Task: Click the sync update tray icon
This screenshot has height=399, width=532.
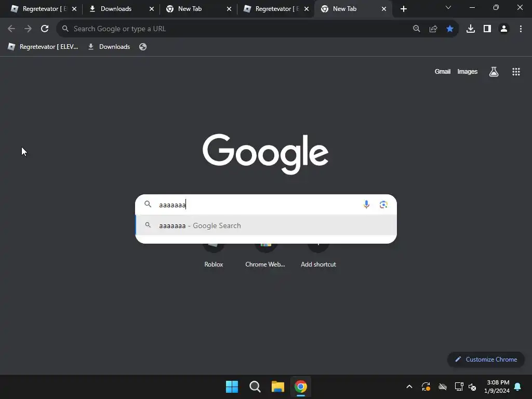Action: click(x=426, y=387)
